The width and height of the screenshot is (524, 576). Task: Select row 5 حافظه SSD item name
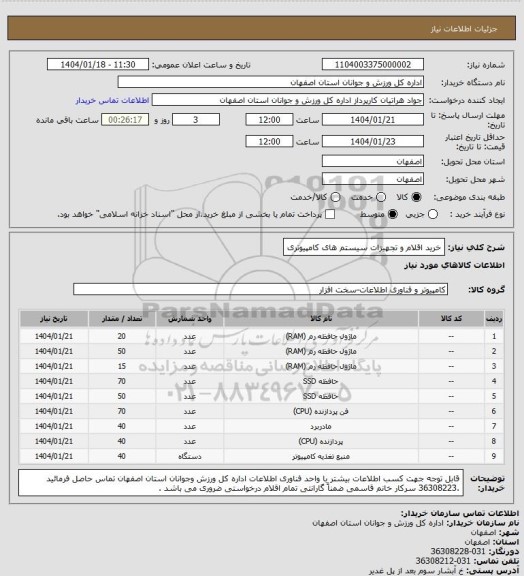tap(320, 396)
